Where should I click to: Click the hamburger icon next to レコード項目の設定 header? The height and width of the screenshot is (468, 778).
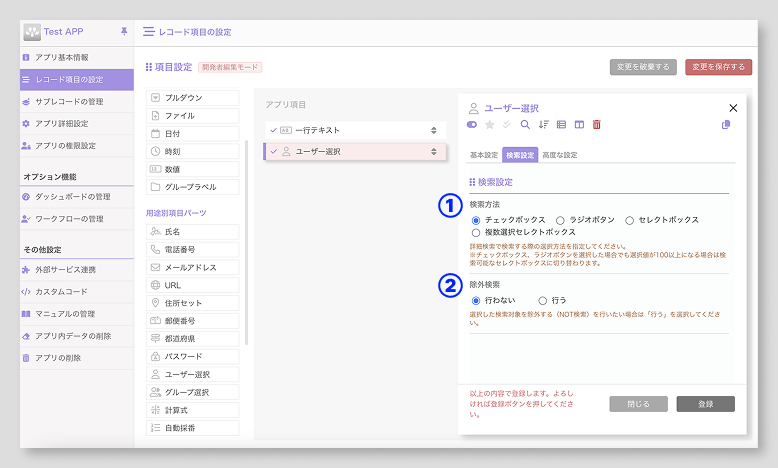click(148, 32)
